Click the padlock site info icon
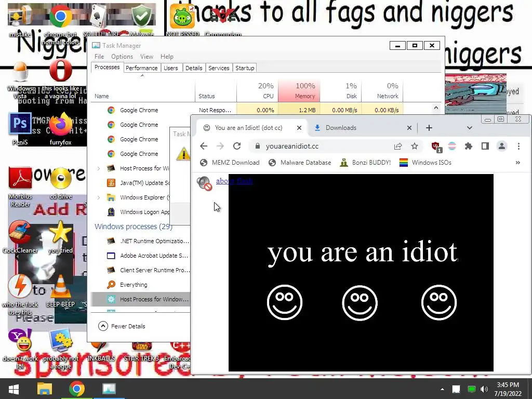The image size is (532, 399). coord(258,146)
